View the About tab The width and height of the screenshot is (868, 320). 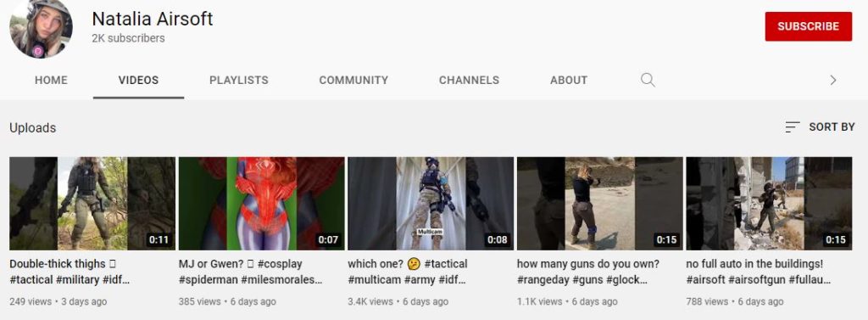point(569,81)
